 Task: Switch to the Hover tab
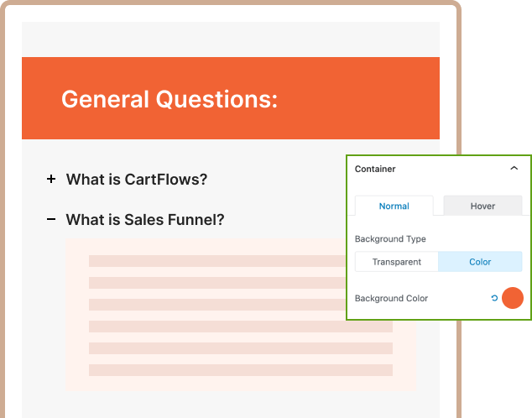pos(482,206)
